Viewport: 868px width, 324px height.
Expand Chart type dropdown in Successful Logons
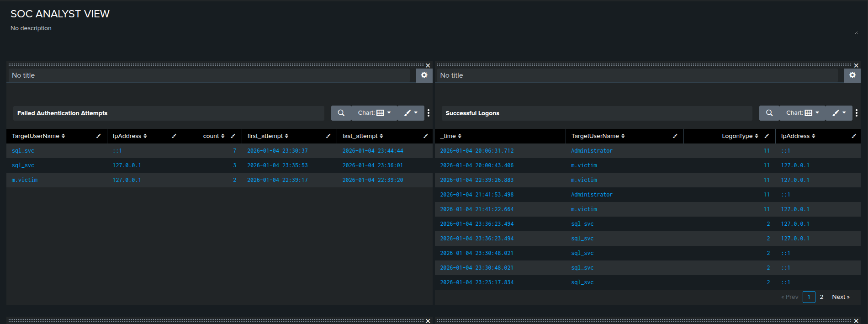tap(802, 113)
